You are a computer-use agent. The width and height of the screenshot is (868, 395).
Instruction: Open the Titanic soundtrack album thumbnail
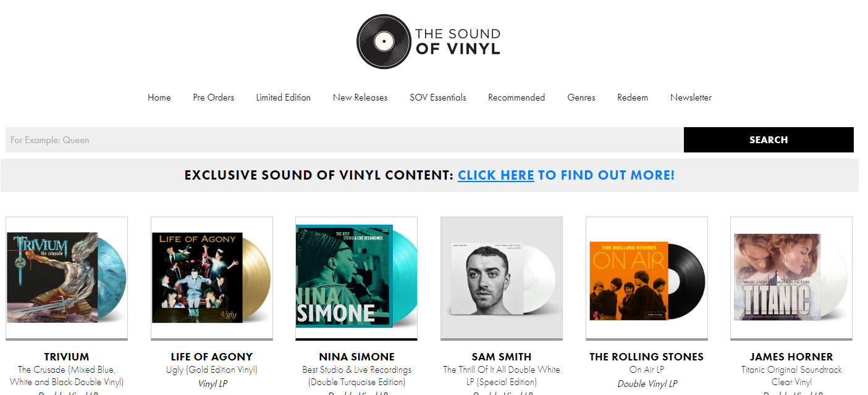[x=791, y=277]
